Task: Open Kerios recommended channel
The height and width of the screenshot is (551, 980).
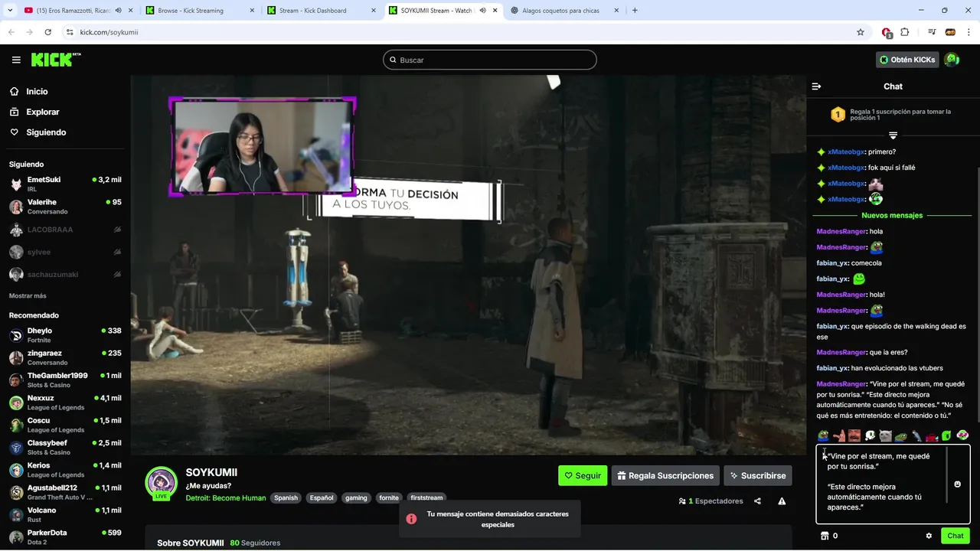Action: pyautogui.click(x=65, y=470)
